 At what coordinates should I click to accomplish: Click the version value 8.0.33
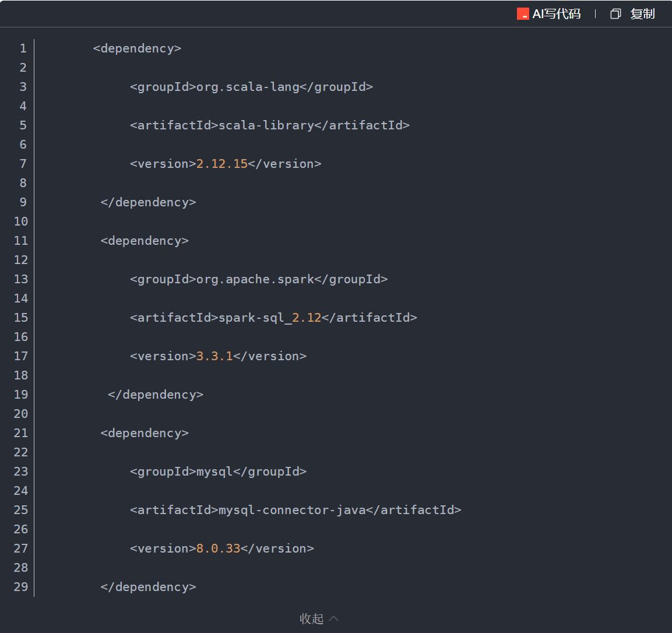coord(218,548)
